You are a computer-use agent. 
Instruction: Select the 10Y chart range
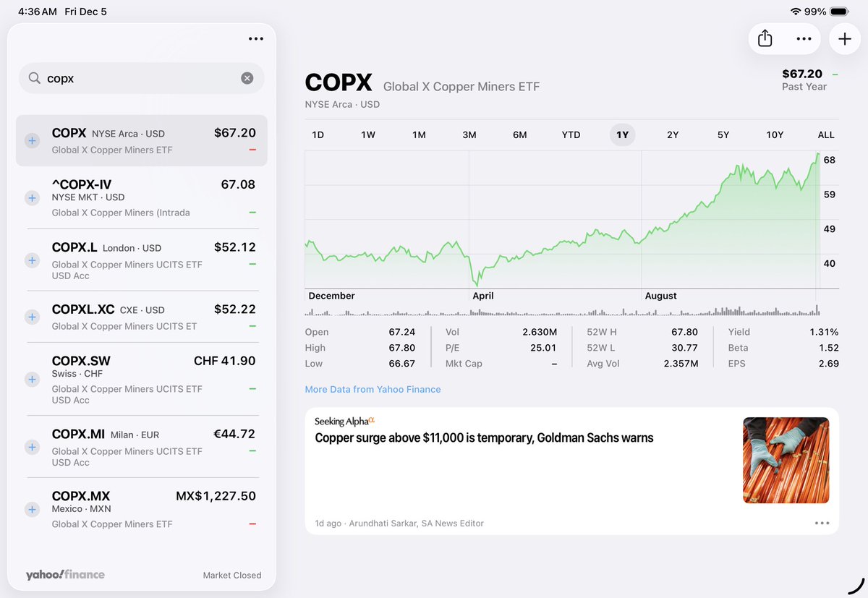[775, 135]
